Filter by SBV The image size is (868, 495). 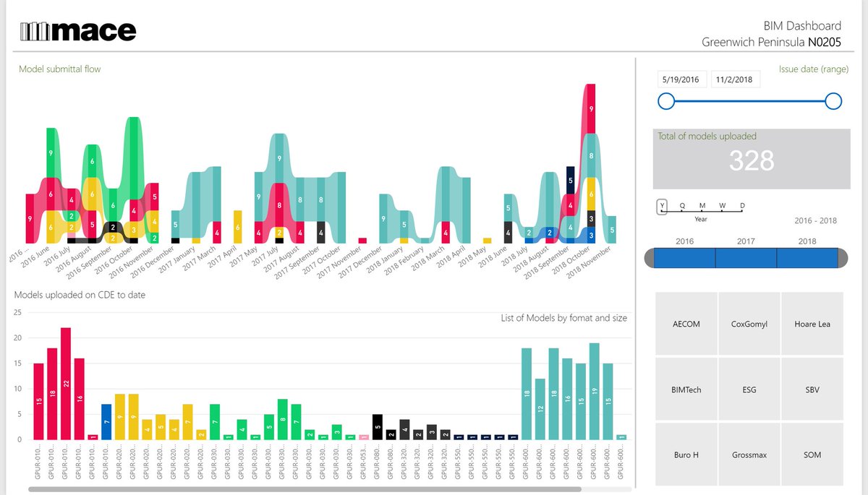pyautogui.click(x=812, y=389)
